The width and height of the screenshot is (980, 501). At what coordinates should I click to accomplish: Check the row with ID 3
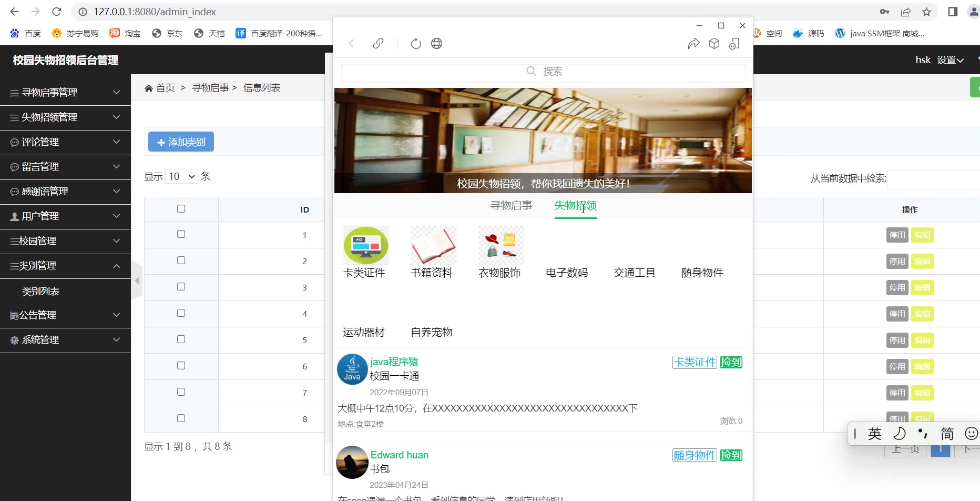[181, 287]
